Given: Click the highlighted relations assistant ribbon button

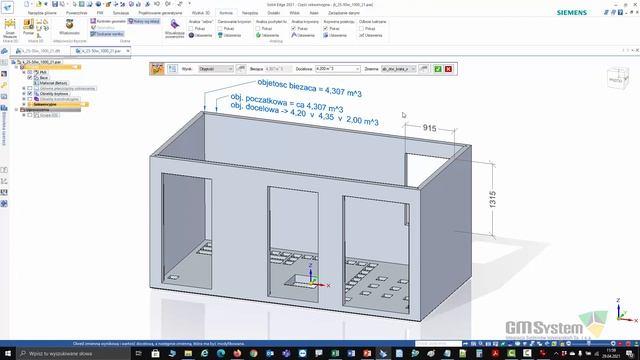Looking at the screenshot, I should pyautogui.click(x=144, y=21).
